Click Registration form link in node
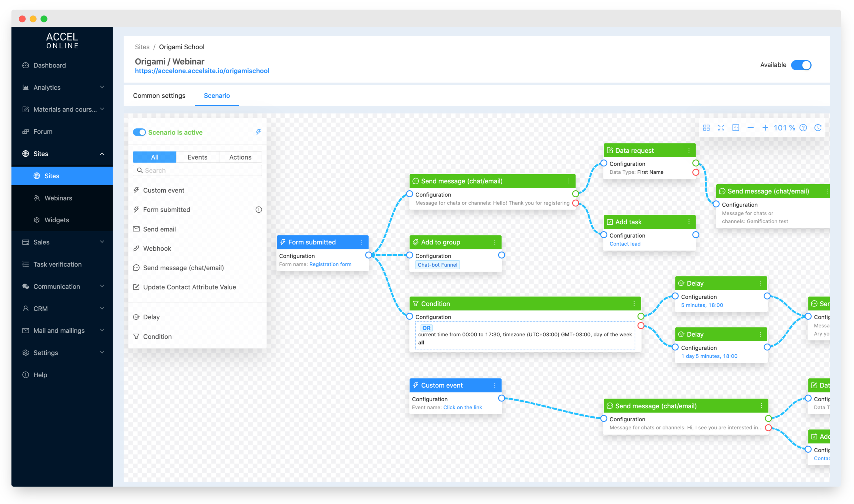The image size is (854, 504). click(x=330, y=265)
